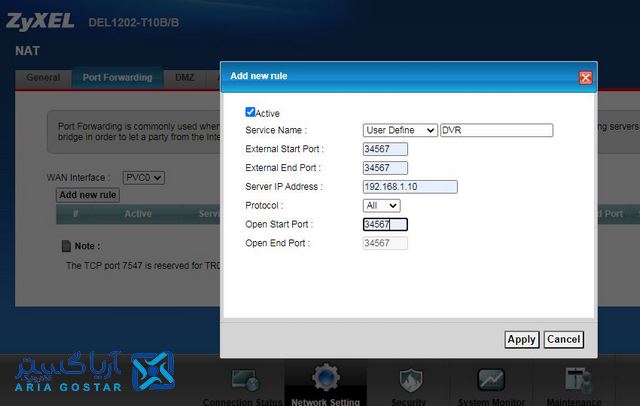This screenshot has width=640, height=406.
Task: Click the Cancel button
Action: 564,339
